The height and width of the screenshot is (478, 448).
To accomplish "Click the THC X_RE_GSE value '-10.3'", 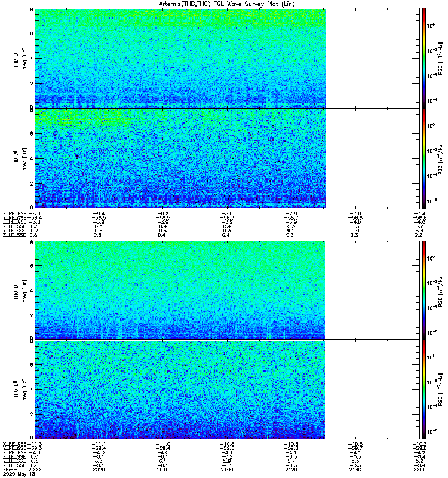I will click(419, 444).
